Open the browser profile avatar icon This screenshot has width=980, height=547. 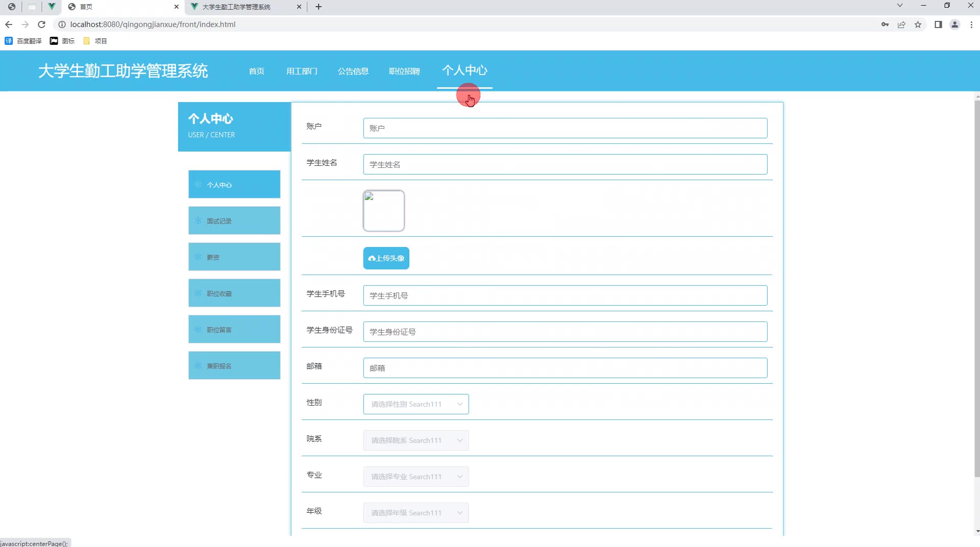954,24
